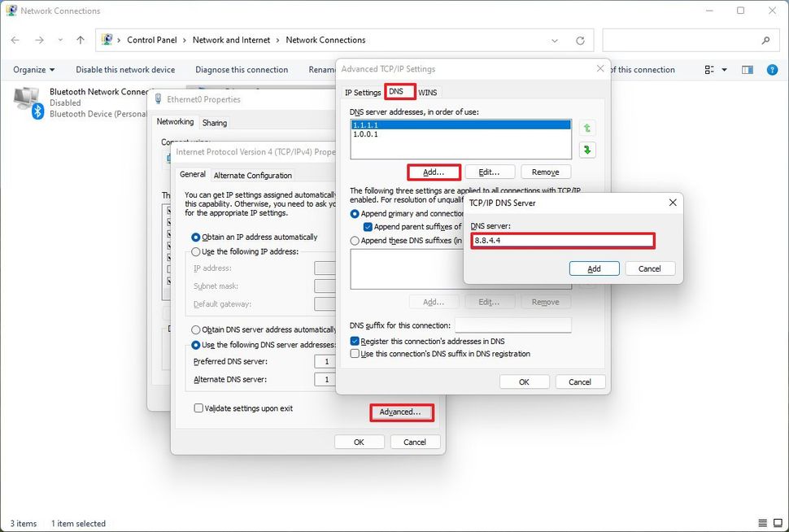Image resolution: width=789 pixels, height=532 pixels.
Task: Click Add in the TCP/IP DNS Server dialog
Action: [x=595, y=268]
